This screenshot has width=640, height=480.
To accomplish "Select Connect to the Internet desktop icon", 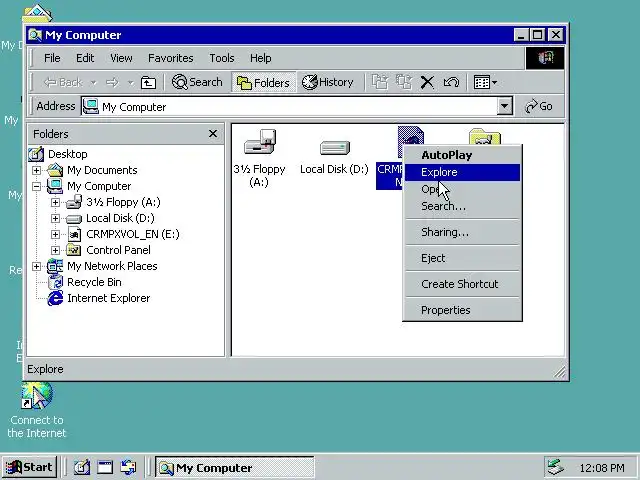I will tap(36, 411).
